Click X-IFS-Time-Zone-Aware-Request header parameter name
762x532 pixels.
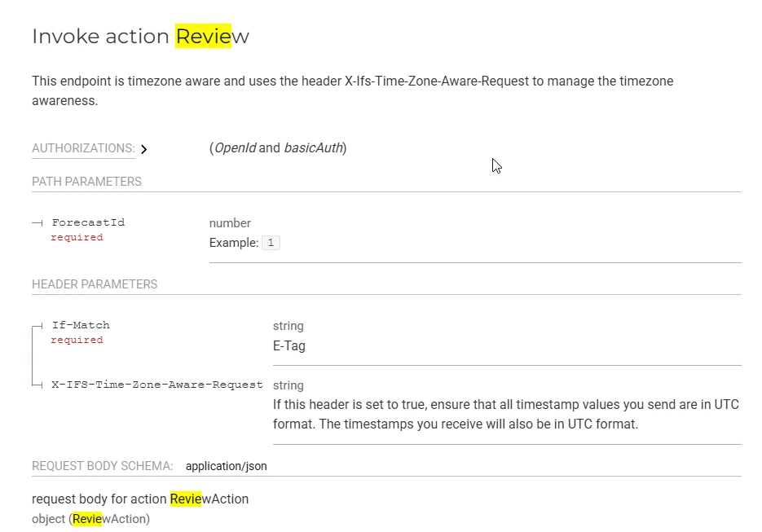[157, 385]
